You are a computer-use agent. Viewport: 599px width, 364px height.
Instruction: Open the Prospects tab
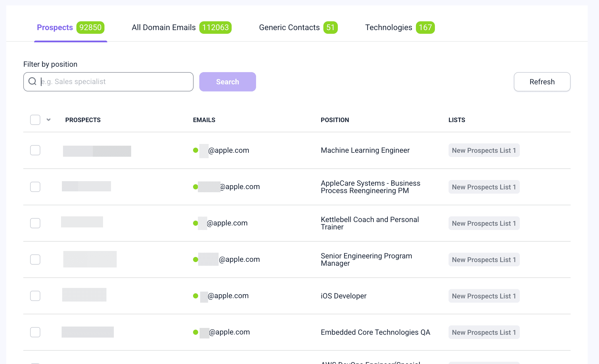[71, 28]
